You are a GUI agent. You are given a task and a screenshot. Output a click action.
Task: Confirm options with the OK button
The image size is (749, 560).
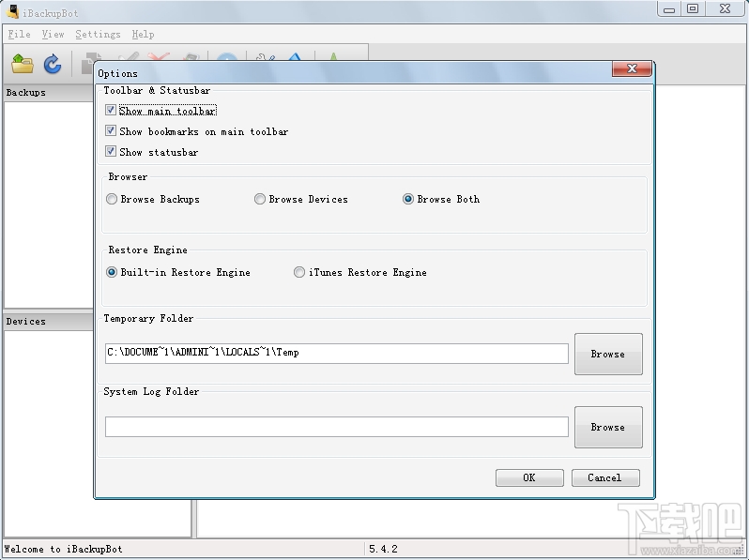529,477
